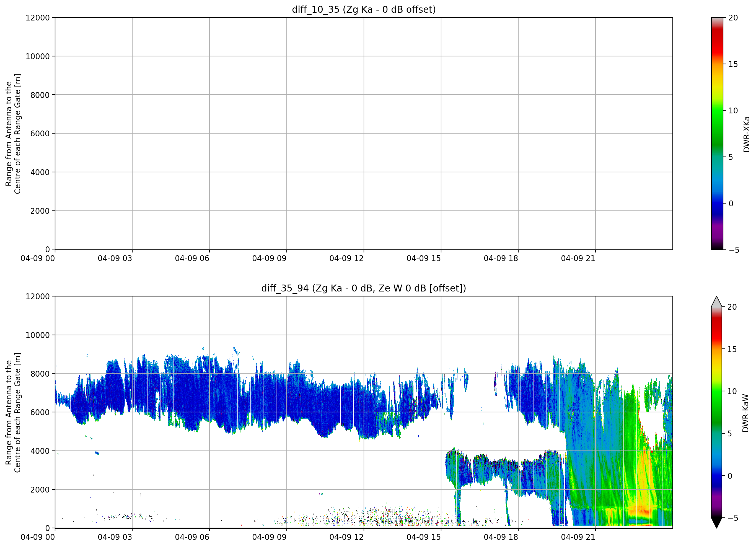The image size is (756, 547).
Task: Click the diff_35_94 plot title
Action: (x=364, y=288)
